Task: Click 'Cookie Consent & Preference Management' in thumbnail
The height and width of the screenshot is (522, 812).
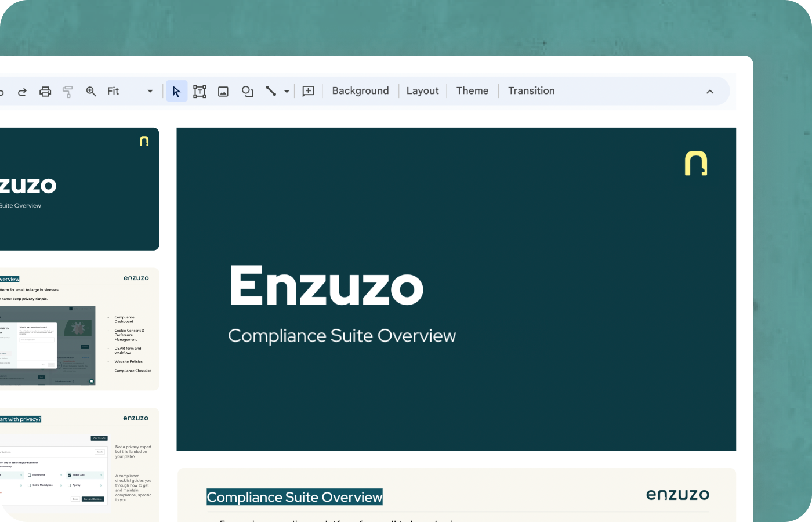Action: 129,335
